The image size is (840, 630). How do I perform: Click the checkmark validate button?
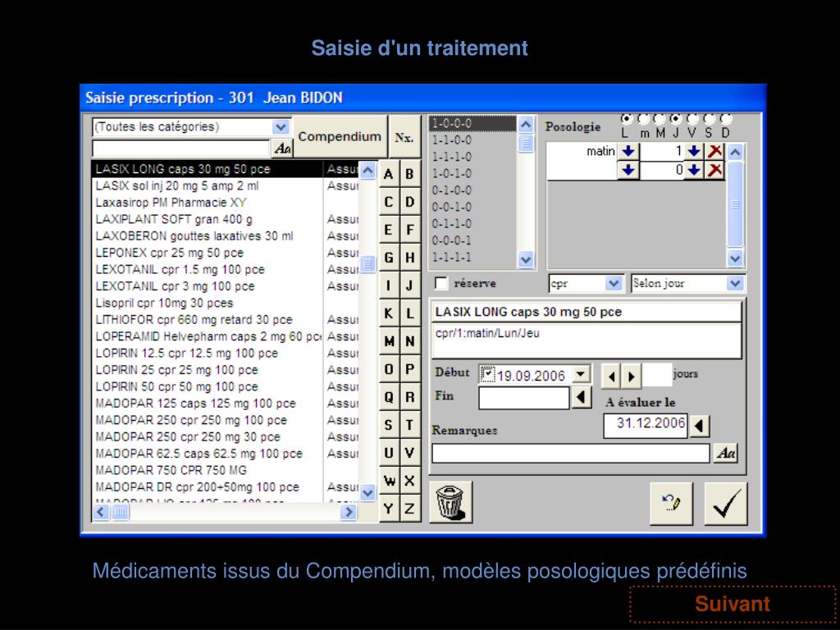725,503
